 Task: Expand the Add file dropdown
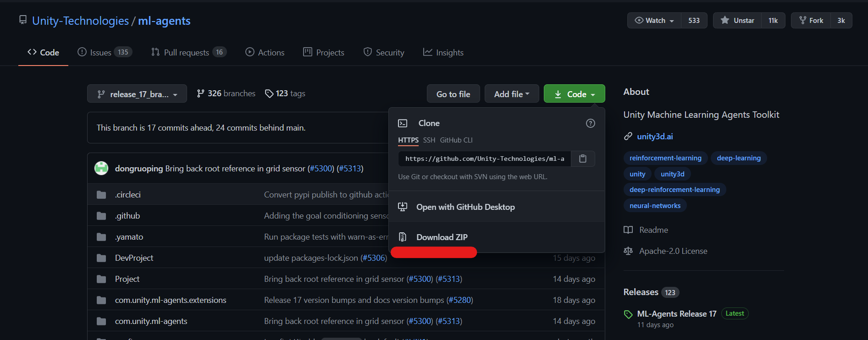512,94
